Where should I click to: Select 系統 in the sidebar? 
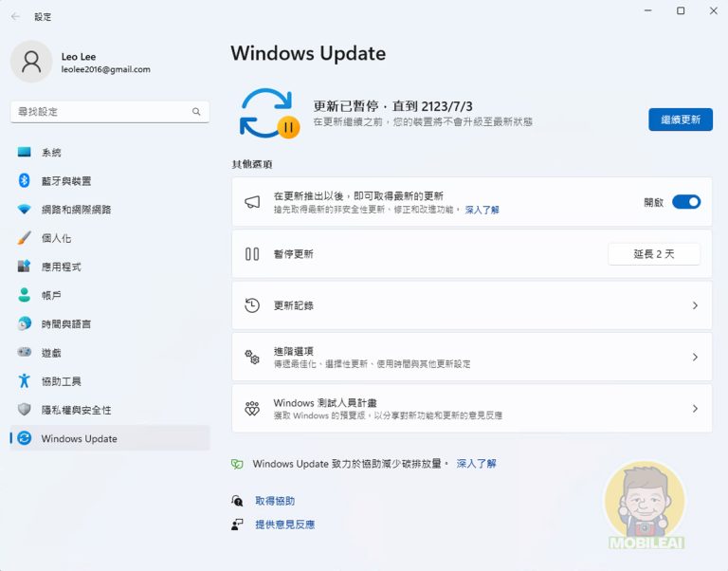click(110, 152)
